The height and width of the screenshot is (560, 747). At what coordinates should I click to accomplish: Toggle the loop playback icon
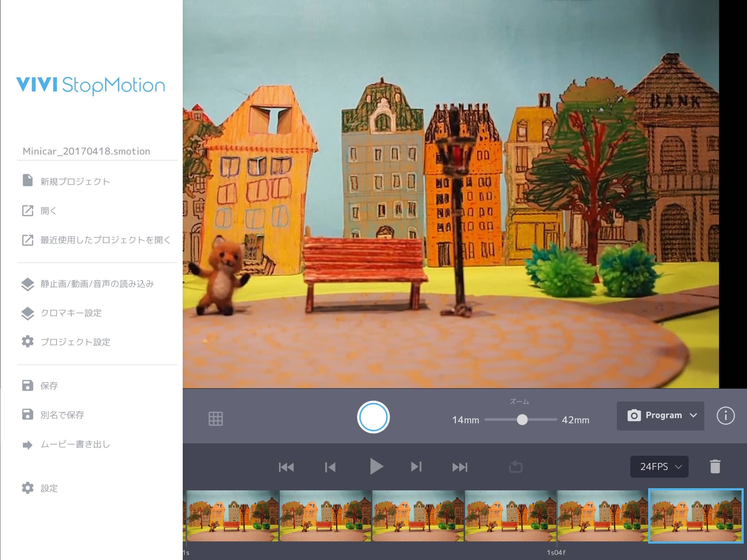pyautogui.click(x=516, y=467)
